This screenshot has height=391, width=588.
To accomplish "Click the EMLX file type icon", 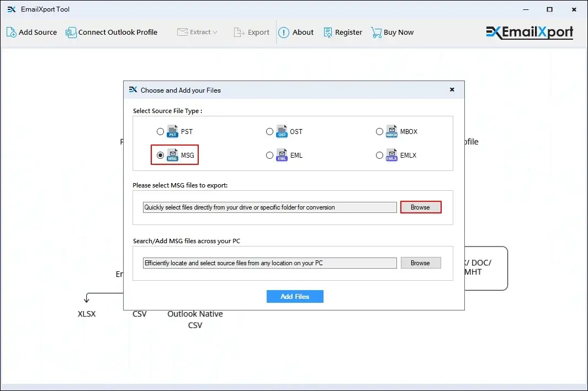I will [391, 155].
